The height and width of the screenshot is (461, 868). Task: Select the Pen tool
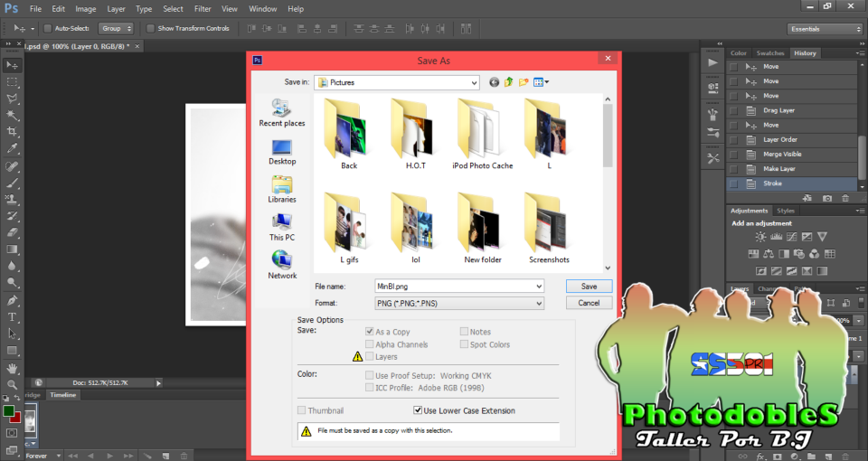point(12,301)
